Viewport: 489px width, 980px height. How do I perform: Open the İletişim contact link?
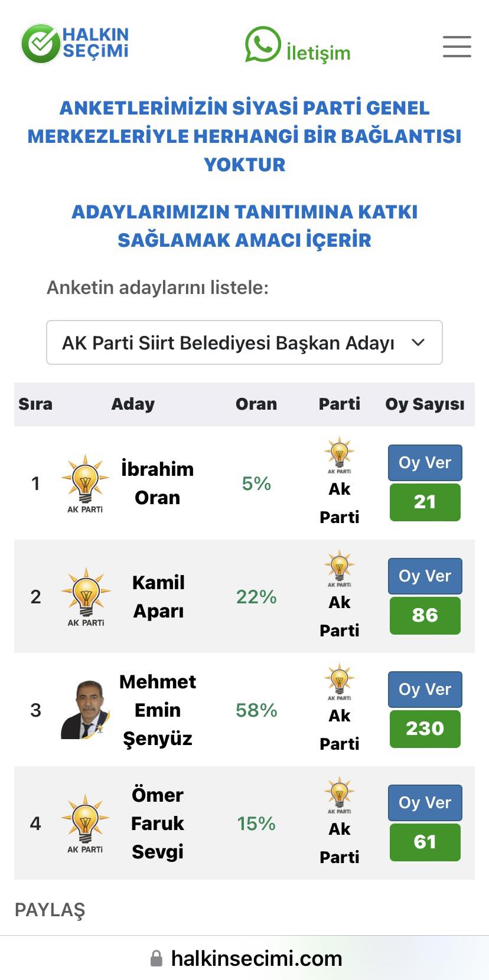318,53
